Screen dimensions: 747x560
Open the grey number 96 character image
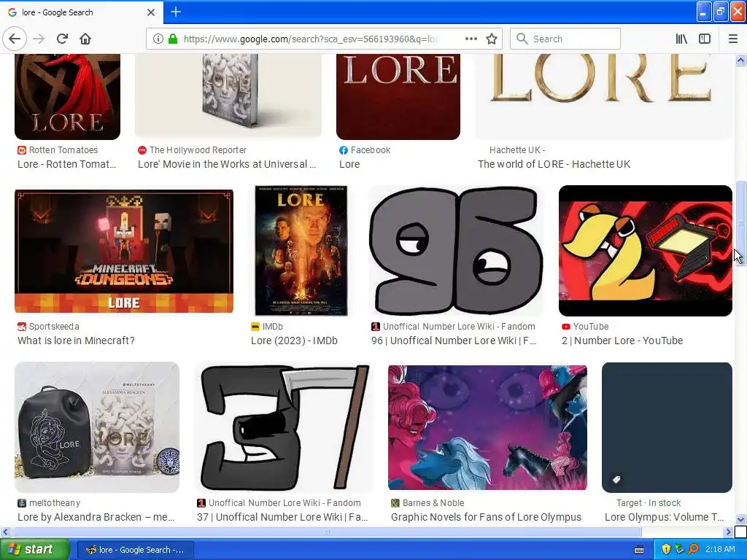click(456, 251)
